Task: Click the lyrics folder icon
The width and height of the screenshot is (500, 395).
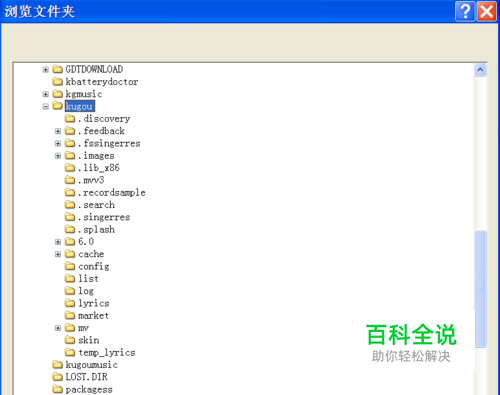Action: [70, 303]
